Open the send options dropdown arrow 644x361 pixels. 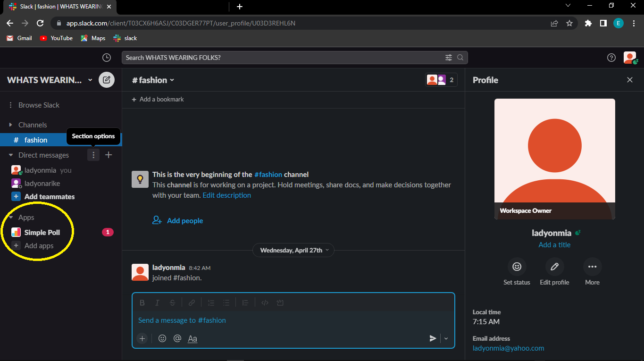tap(446, 338)
